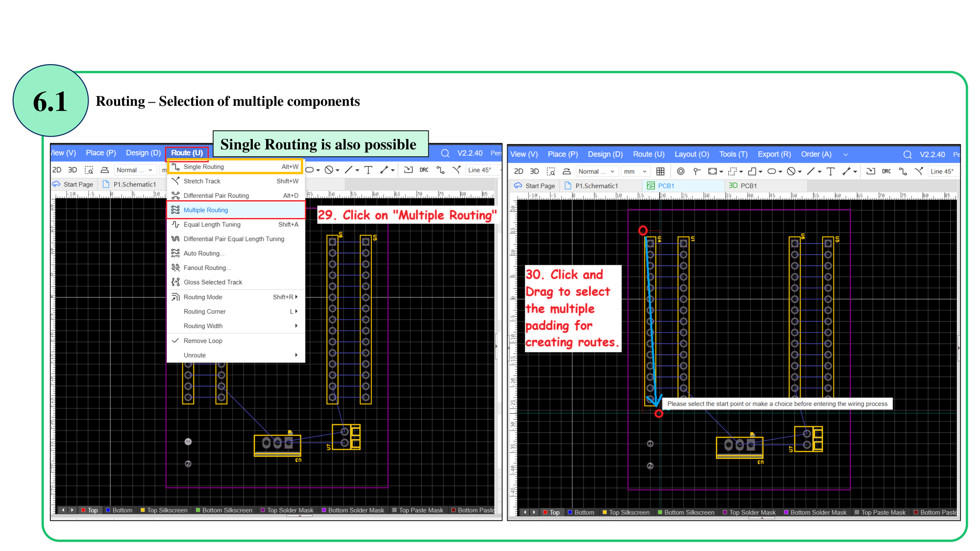Viewport: 980px width, 551px height.
Task: Click stretch track icon in right window toolbar
Action: tap(919, 171)
